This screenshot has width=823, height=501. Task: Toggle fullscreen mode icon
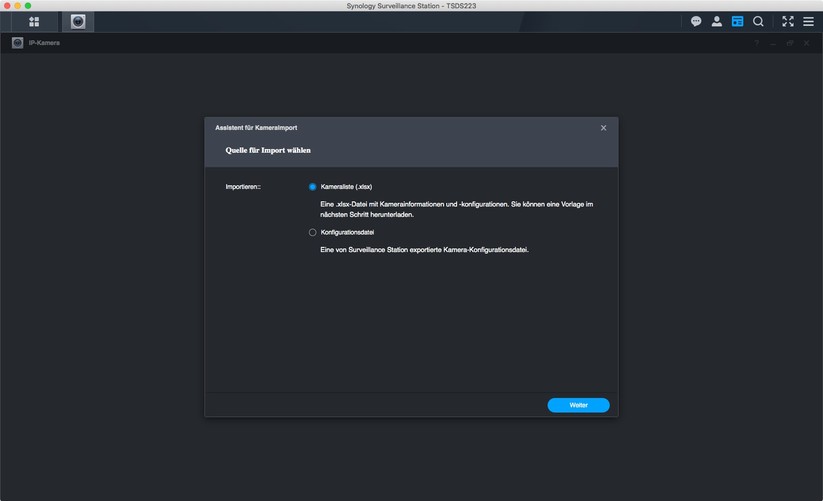pos(788,22)
